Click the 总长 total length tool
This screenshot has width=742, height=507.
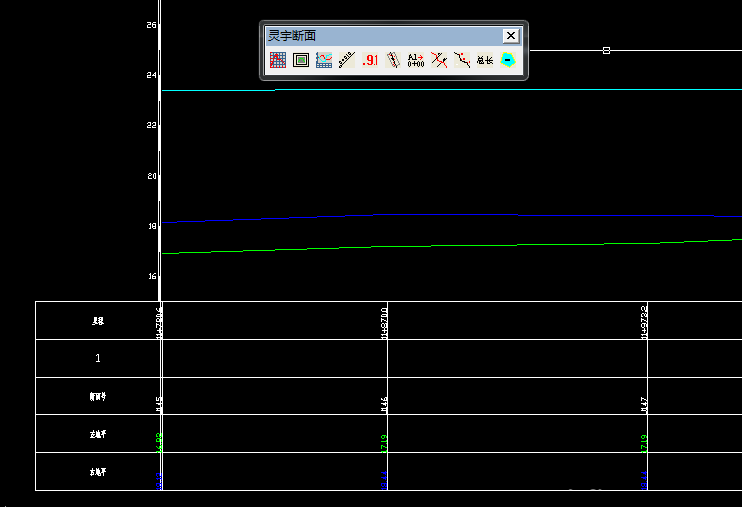485,60
